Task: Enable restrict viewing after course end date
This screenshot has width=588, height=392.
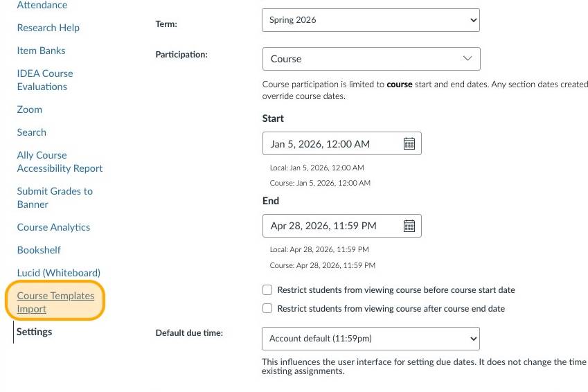Action: 267,308
